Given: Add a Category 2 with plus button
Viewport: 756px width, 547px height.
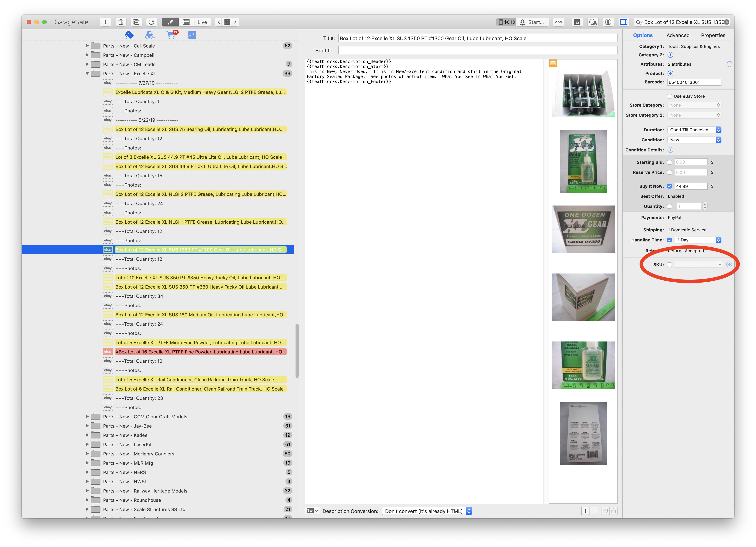Looking at the screenshot, I should [x=670, y=55].
